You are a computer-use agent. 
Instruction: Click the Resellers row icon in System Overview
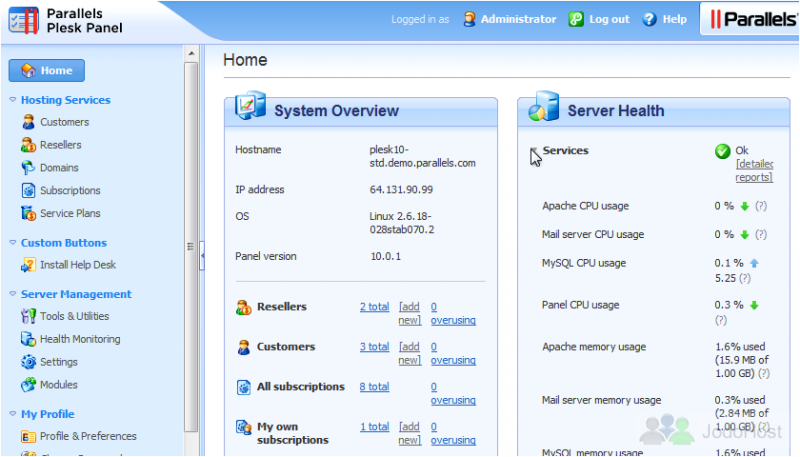pos(244,308)
